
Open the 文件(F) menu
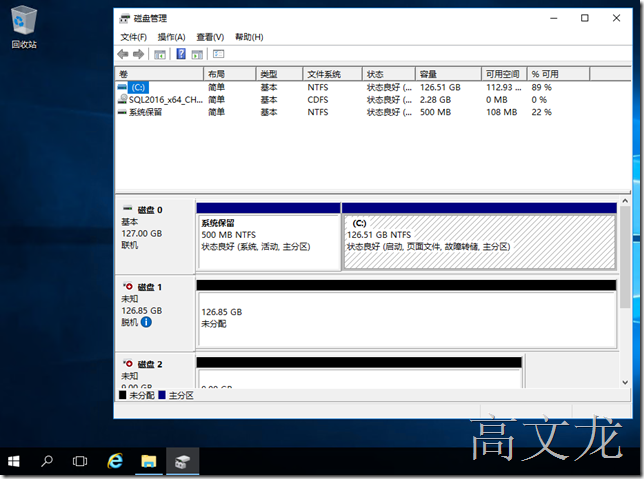click(133, 37)
